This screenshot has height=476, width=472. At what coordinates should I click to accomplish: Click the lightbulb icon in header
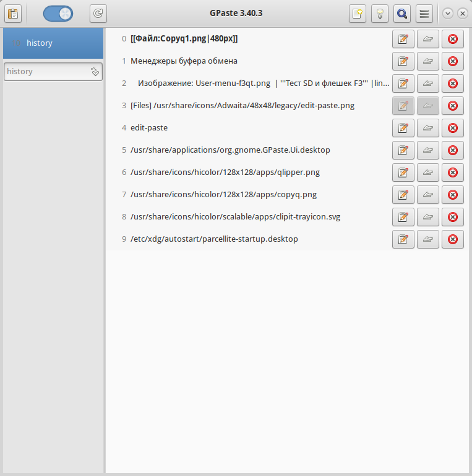tap(380, 14)
